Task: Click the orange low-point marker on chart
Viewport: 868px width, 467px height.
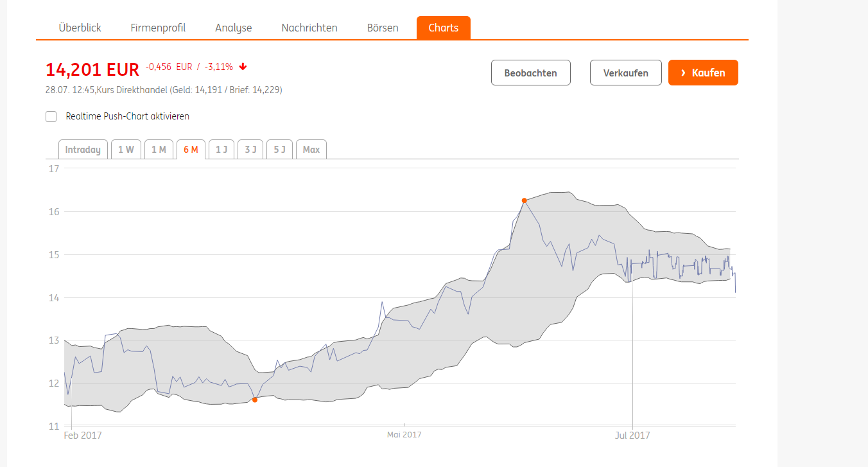Action: [255, 400]
